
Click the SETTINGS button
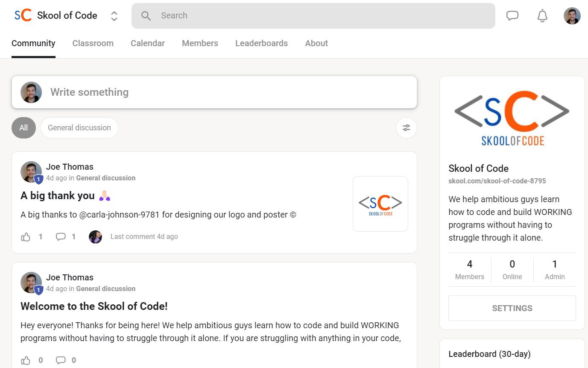click(x=512, y=308)
